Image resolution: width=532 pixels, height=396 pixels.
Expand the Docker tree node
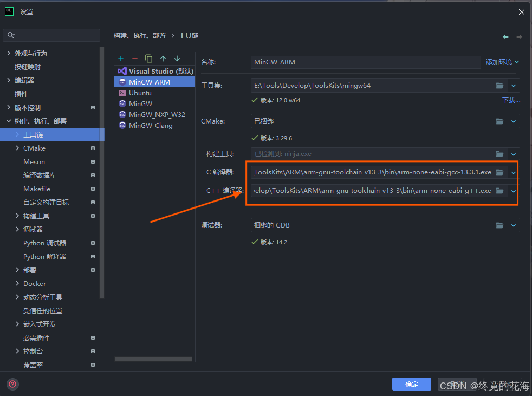tap(17, 284)
